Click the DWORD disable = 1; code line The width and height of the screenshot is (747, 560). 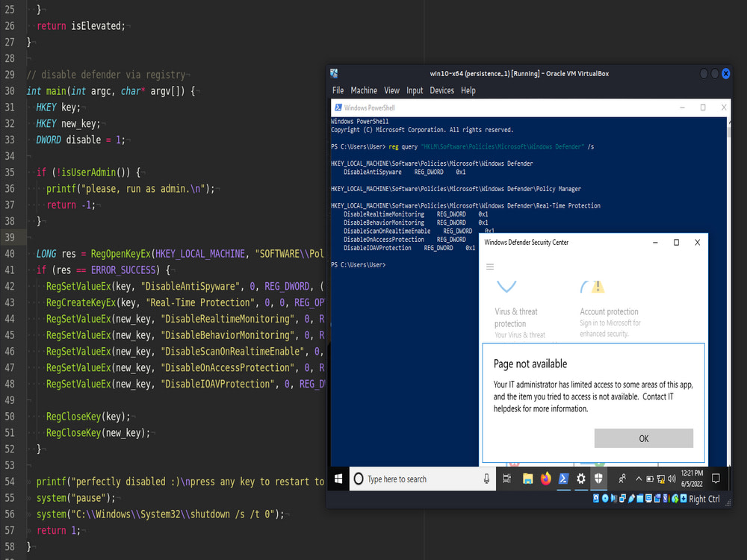[x=81, y=140]
